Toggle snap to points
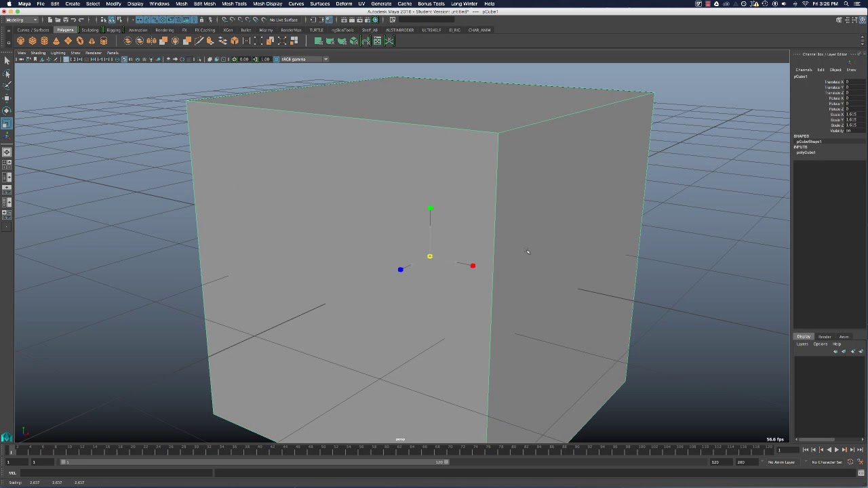Screen dimensions: 868x488 click(240, 20)
